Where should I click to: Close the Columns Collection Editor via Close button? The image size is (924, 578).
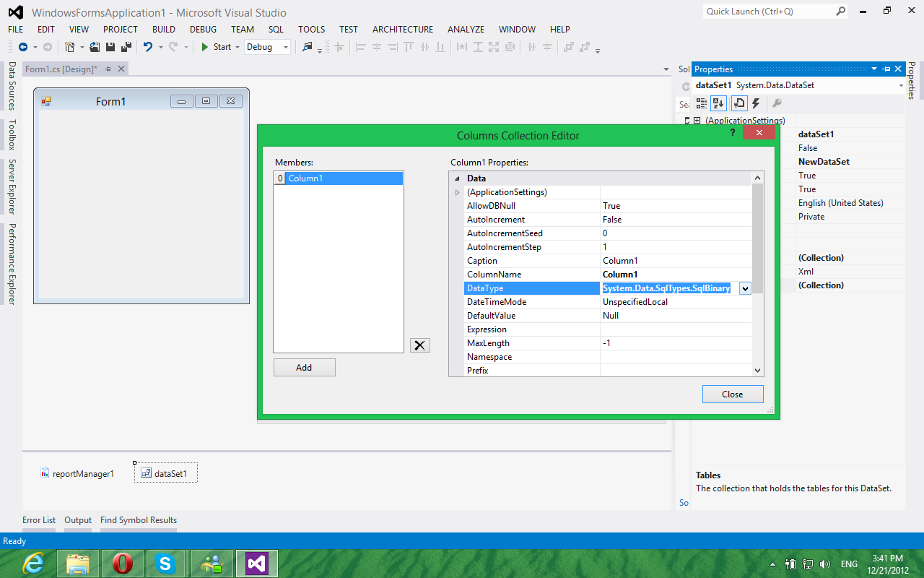733,394
